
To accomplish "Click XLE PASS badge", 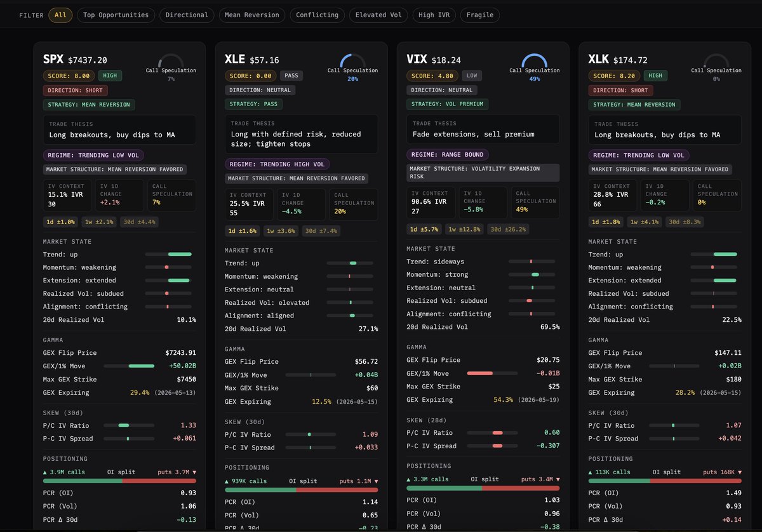I will coord(291,76).
